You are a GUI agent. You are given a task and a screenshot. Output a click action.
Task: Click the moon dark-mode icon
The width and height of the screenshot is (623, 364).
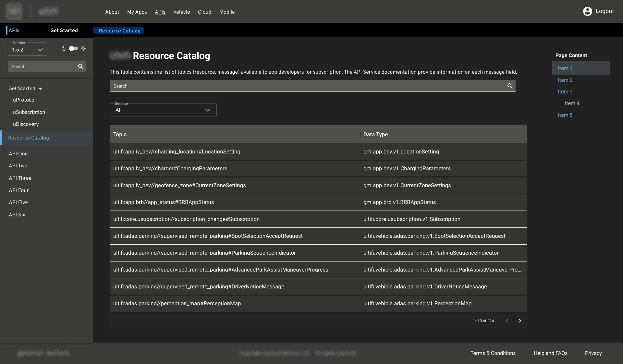tap(64, 49)
